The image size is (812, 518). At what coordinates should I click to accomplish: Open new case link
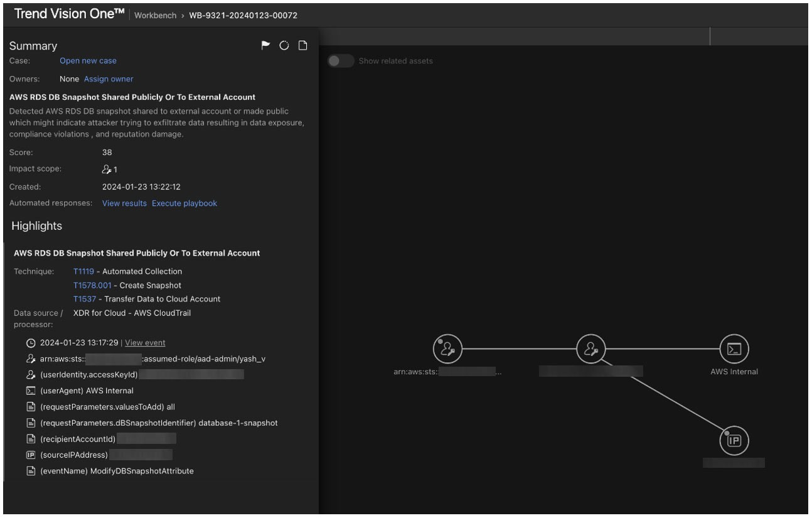88,61
